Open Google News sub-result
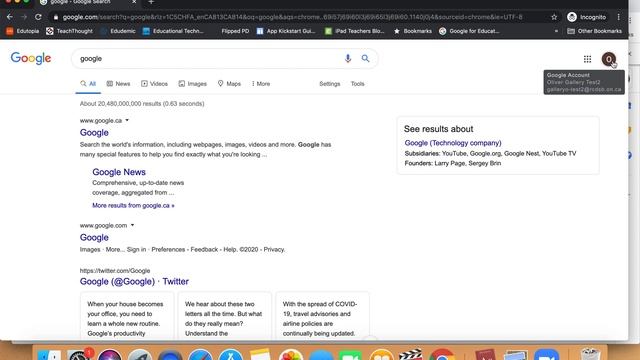640x360 pixels. (x=119, y=172)
